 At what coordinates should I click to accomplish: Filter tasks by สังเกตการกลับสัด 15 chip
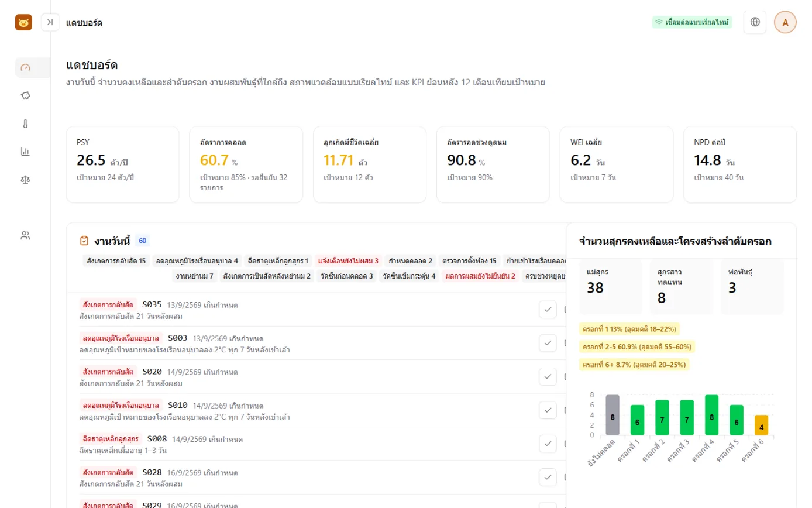tap(116, 261)
